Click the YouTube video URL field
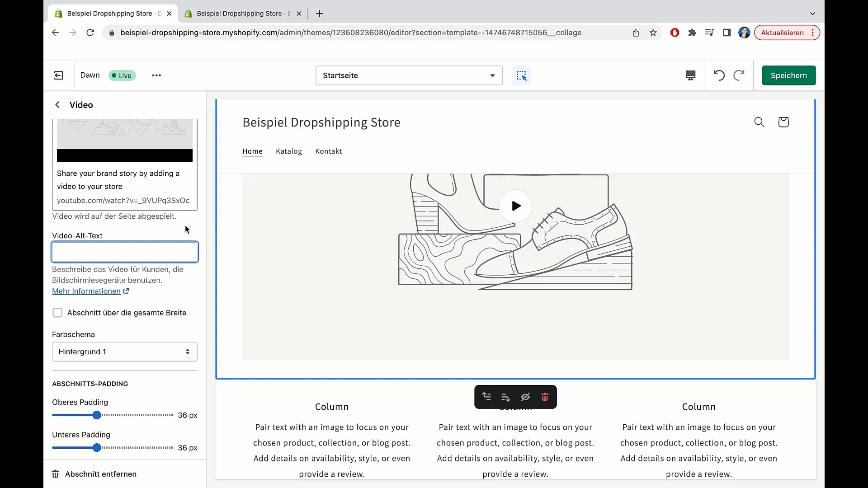Image resolution: width=868 pixels, height=488 pixels. [123, 201]
